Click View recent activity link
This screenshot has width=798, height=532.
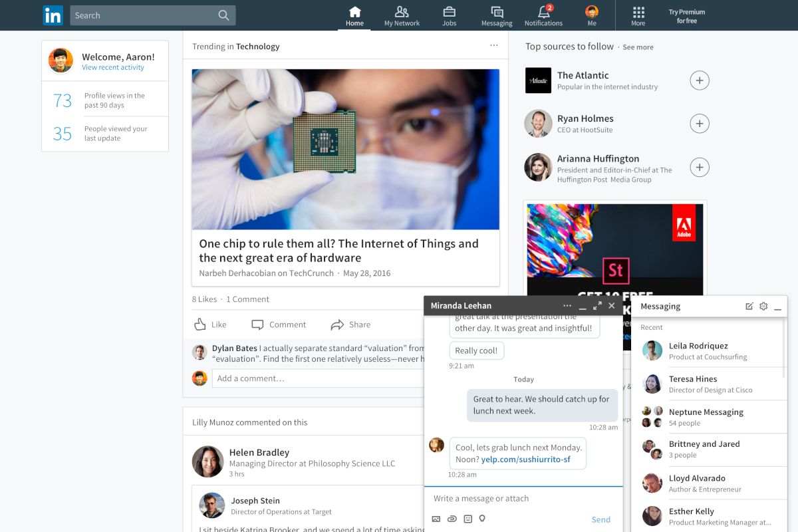(113, 68)
